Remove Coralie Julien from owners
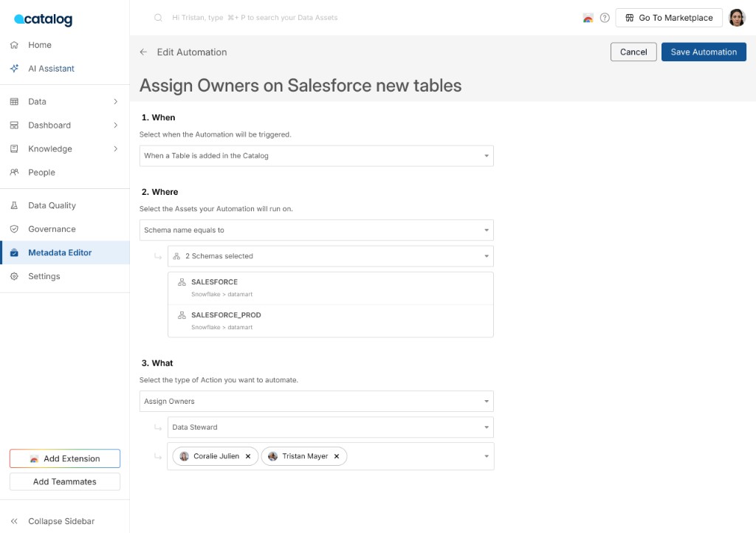The height and width of the screenshot is (533, 756). 248,456
